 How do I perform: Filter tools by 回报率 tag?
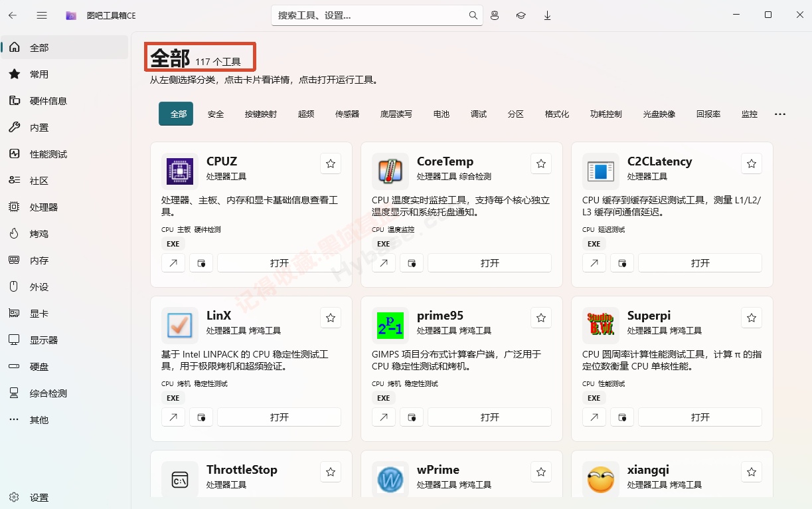coord(708,114)
